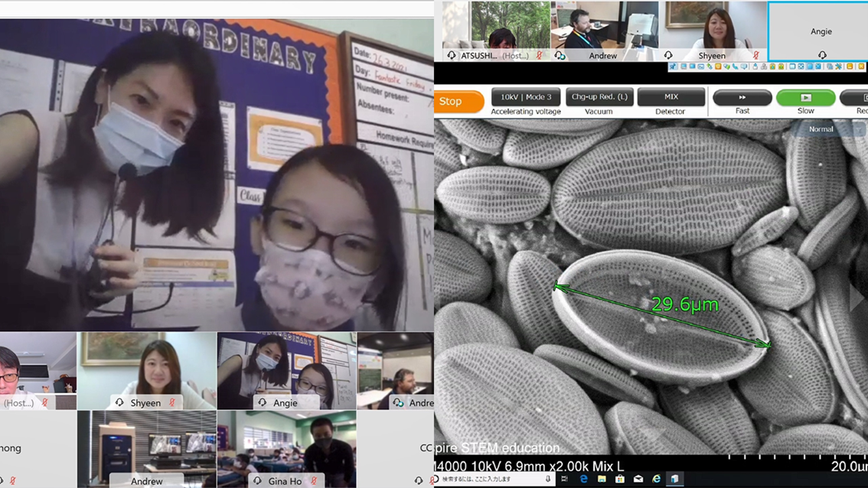868x488 pixels.
Task: Launch Internet Explorer from the taskbar
Action: point(656,480)
